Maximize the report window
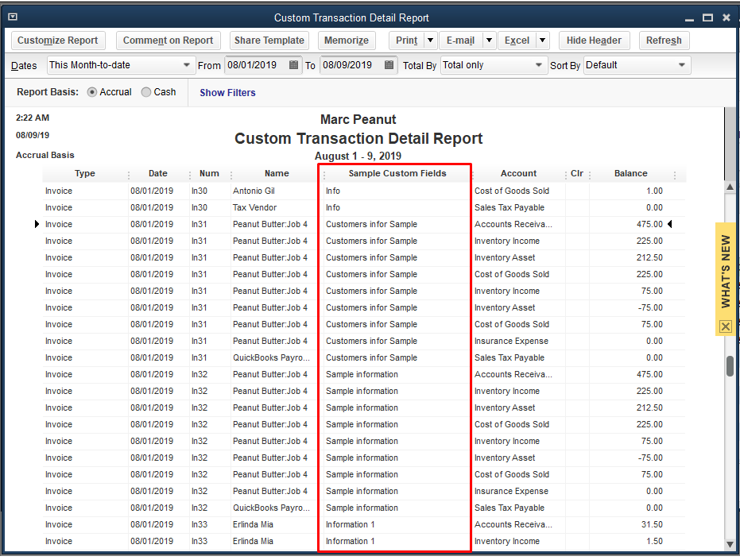The width and height of the screenshot is (740, 560). click(707, 17)
